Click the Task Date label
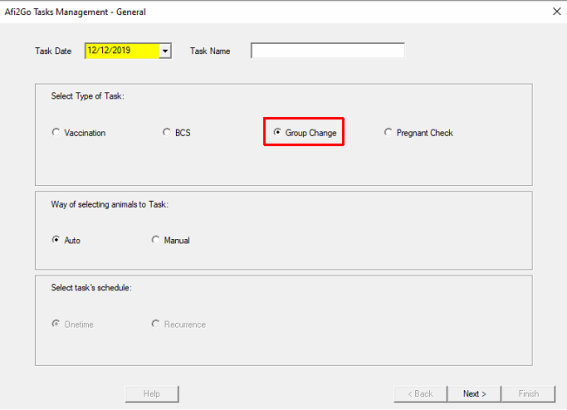Image resolution: width=567 pixels, height=410 pixels. point(53,51)
